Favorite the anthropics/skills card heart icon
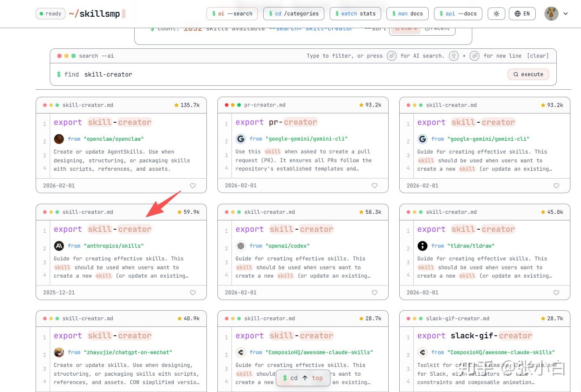 click(x=193, y=293)
